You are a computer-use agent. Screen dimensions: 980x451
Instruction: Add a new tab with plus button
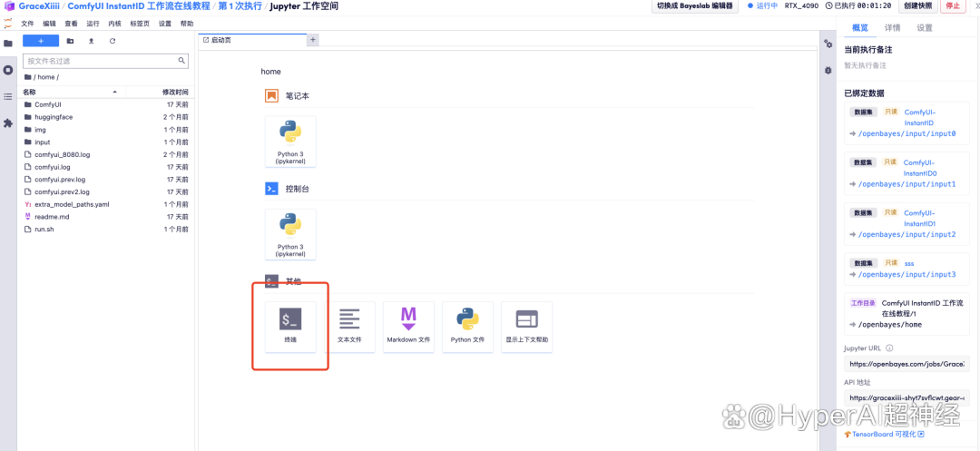click(313, 39)
